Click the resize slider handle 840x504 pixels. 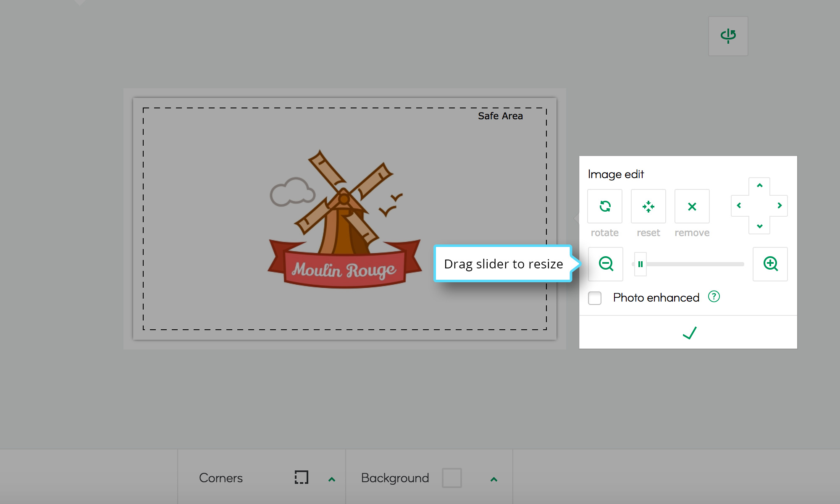coord(640,264)
